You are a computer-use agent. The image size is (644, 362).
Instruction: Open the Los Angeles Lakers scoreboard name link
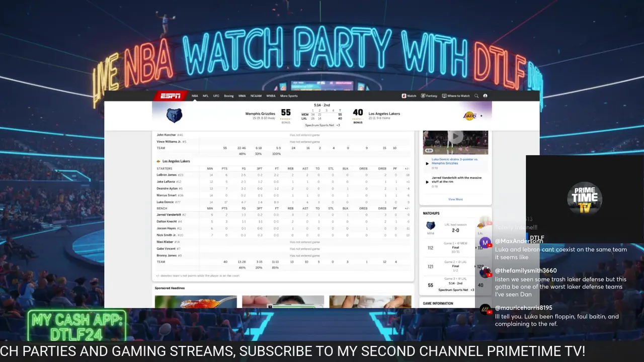pyautogui.click(x=384, y=114)
